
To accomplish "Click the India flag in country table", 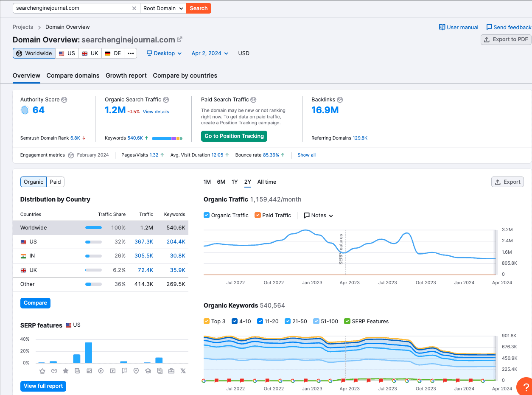I will [x=23, y=256].
